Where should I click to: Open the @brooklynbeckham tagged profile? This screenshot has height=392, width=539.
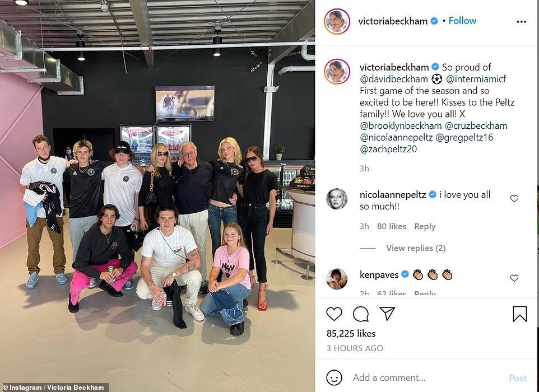click(401, 126)
